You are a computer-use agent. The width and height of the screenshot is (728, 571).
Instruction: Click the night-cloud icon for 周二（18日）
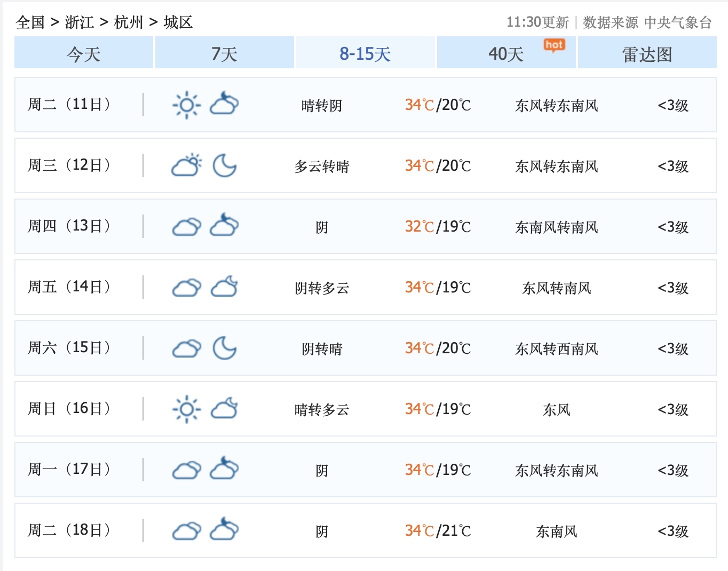pos(225,530)
